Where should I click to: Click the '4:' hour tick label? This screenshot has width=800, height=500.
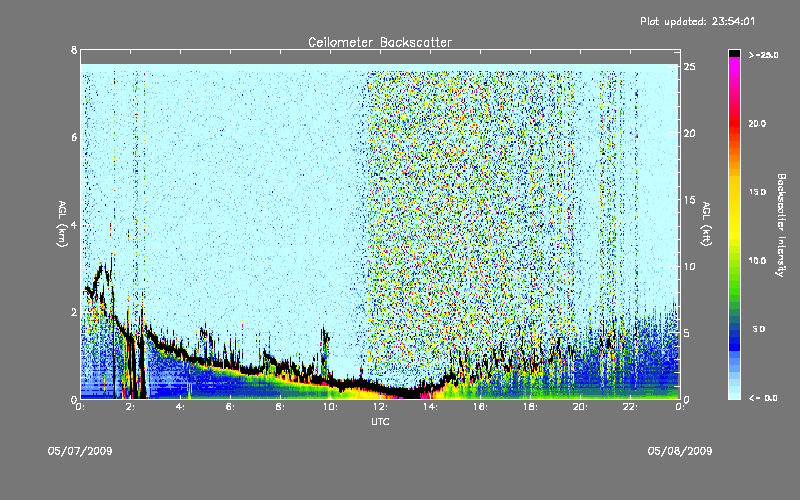click(x=180, y=407)
